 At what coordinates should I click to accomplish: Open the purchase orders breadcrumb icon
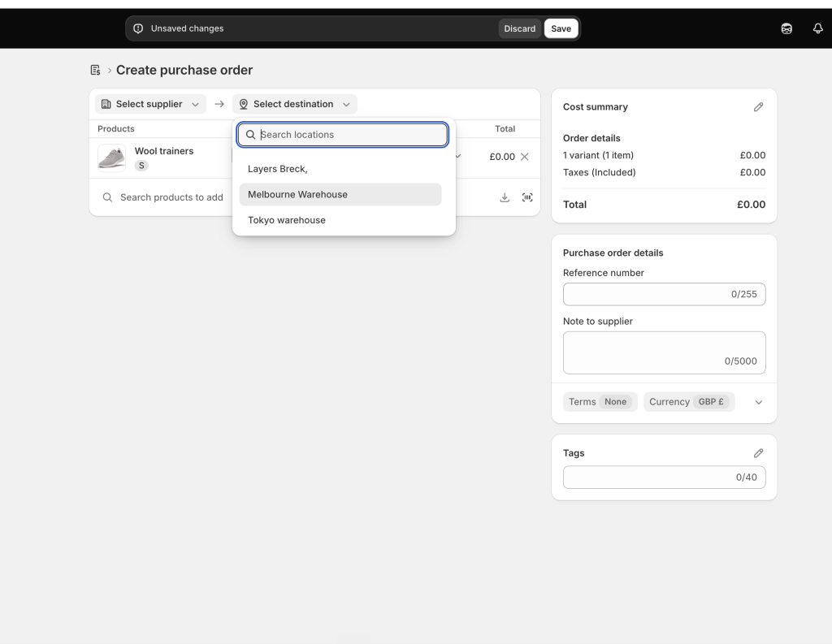pyautogui.click(x=96, y=70)
